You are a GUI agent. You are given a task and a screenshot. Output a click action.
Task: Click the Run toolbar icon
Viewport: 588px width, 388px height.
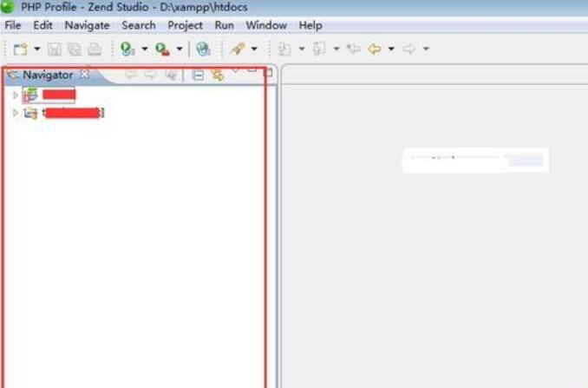point(162,49)
